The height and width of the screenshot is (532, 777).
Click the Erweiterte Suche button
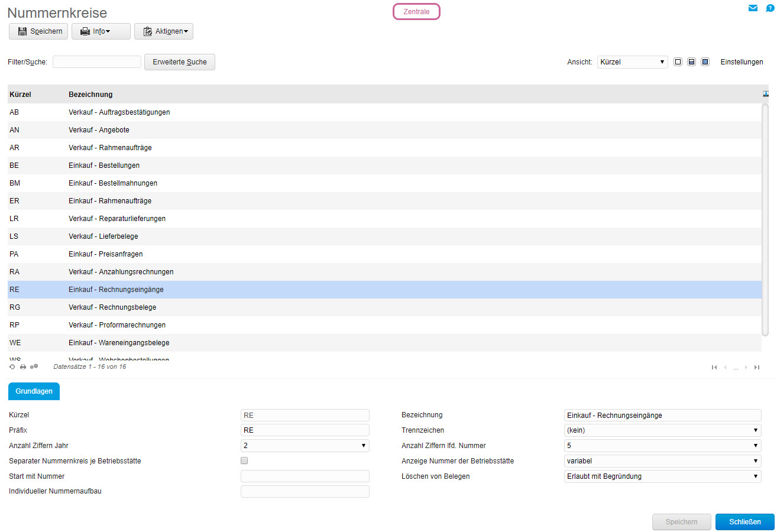[x=179, y=61]
